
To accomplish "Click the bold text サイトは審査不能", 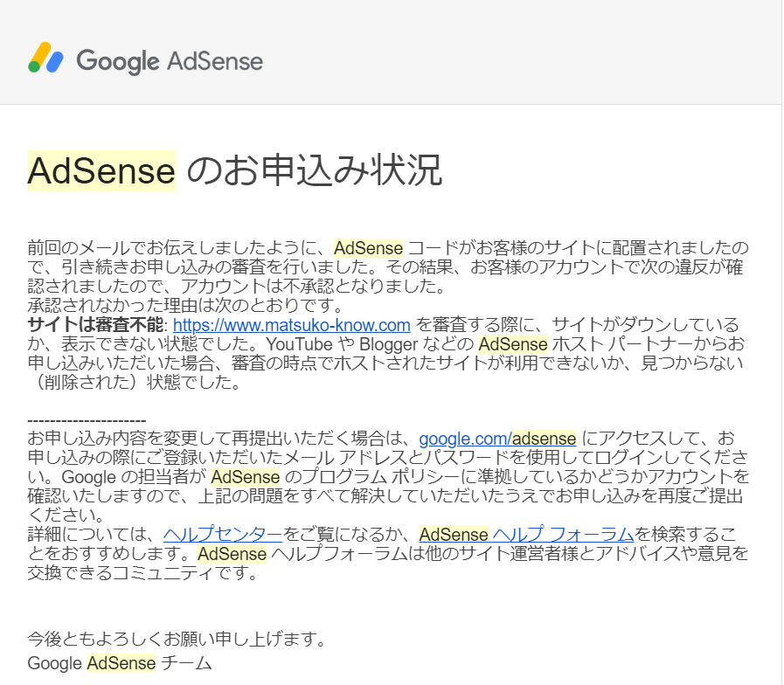I will pos(95,325).
